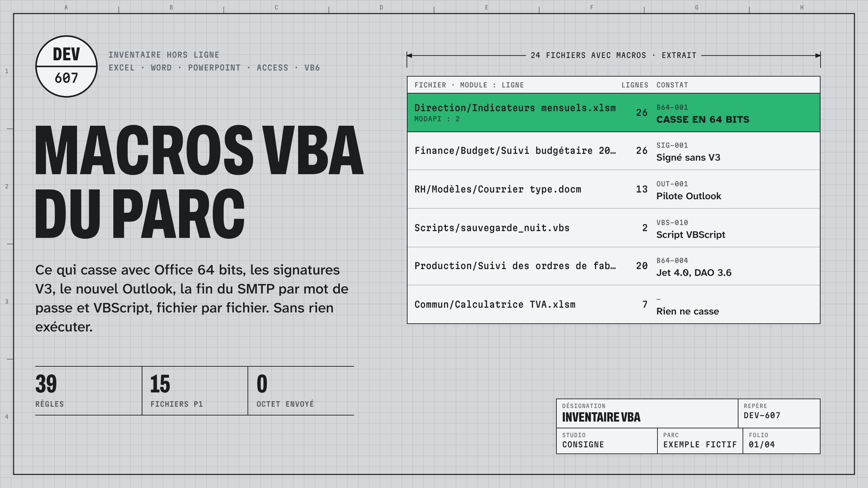
Task: Click rule code B64-001
Action: pyautogui.click(x=672, y=107)
